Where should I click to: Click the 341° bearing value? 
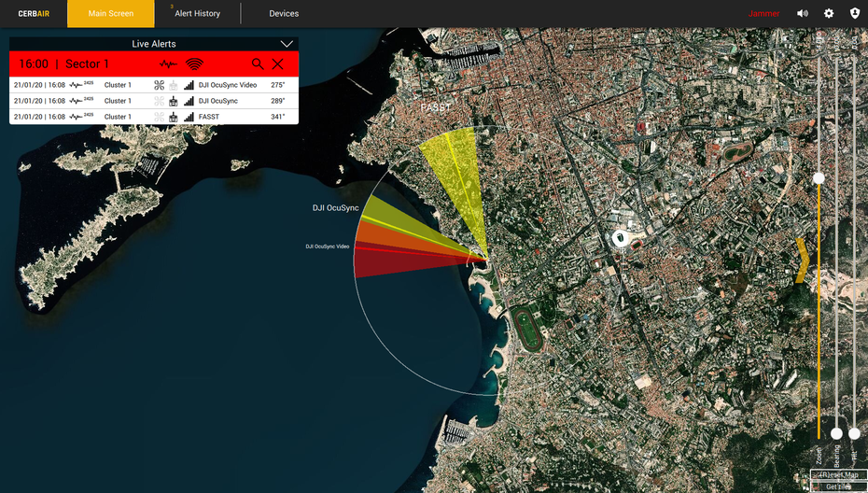click(277, 117)
